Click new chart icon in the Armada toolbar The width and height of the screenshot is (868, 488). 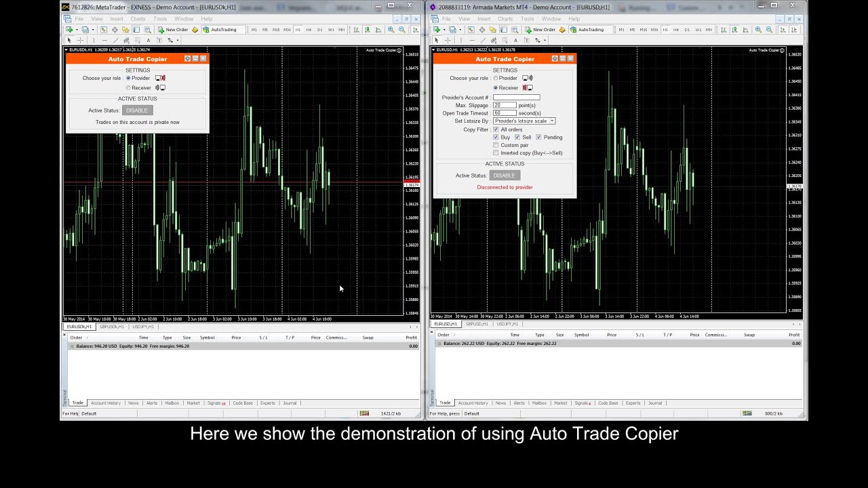437,30
